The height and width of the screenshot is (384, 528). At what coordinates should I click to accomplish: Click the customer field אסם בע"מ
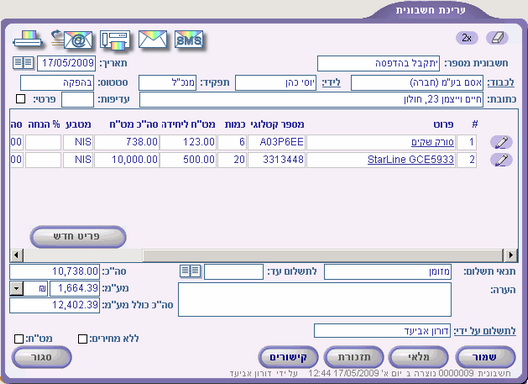point(417,83)
